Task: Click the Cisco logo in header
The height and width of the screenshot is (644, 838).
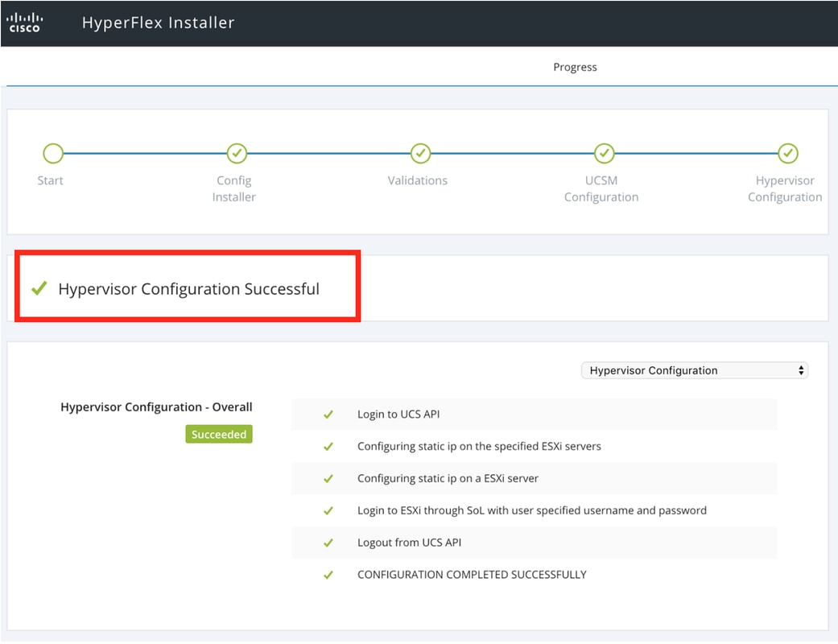Action: click(x=25, y=23)
